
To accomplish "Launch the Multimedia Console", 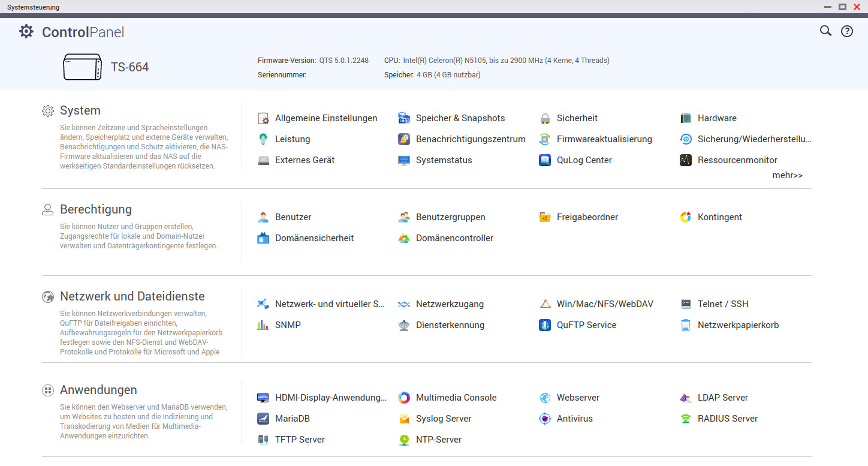I will 456,397.
